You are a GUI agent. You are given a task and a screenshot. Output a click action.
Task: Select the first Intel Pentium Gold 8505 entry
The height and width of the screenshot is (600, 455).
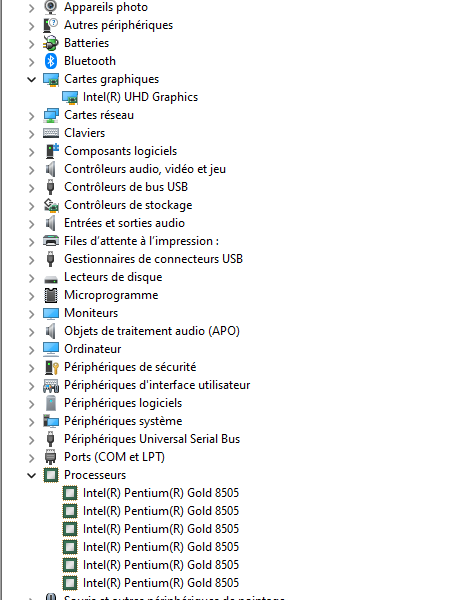click(161, 493)
